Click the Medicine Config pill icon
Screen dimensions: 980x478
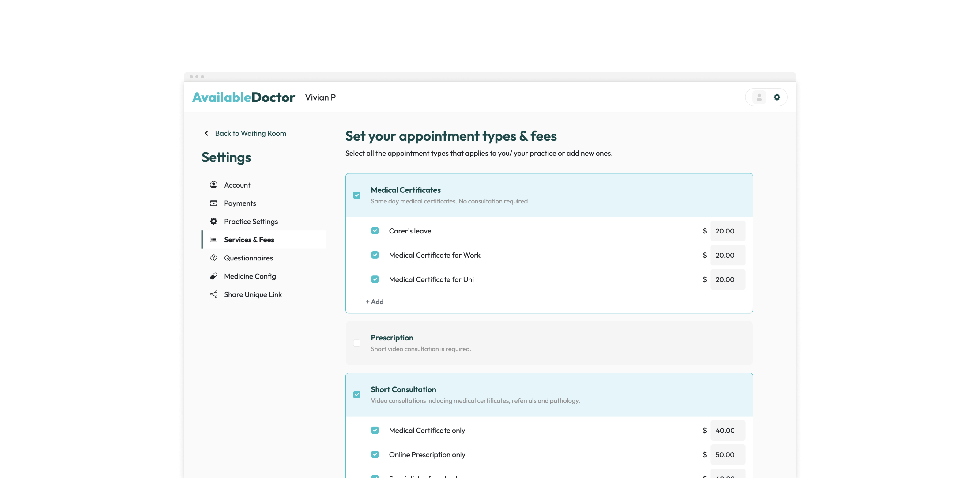coord(213,276)
